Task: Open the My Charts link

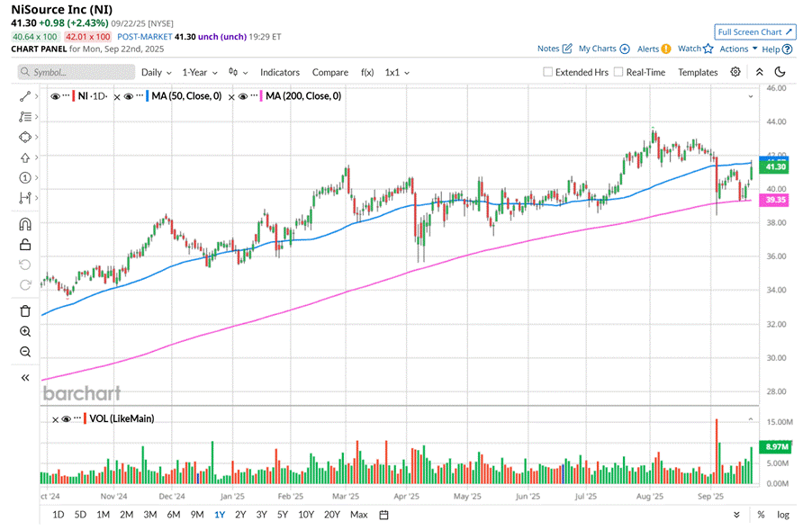Action: click(x=603, y=49)
